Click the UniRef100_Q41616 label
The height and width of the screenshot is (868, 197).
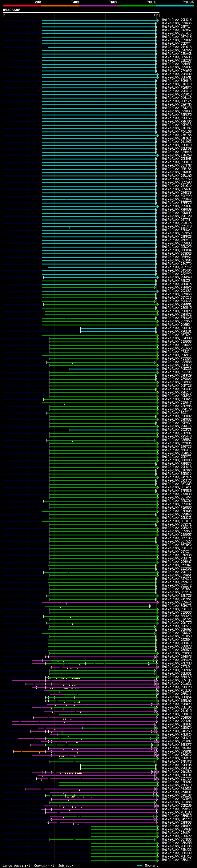pos(177,47)
